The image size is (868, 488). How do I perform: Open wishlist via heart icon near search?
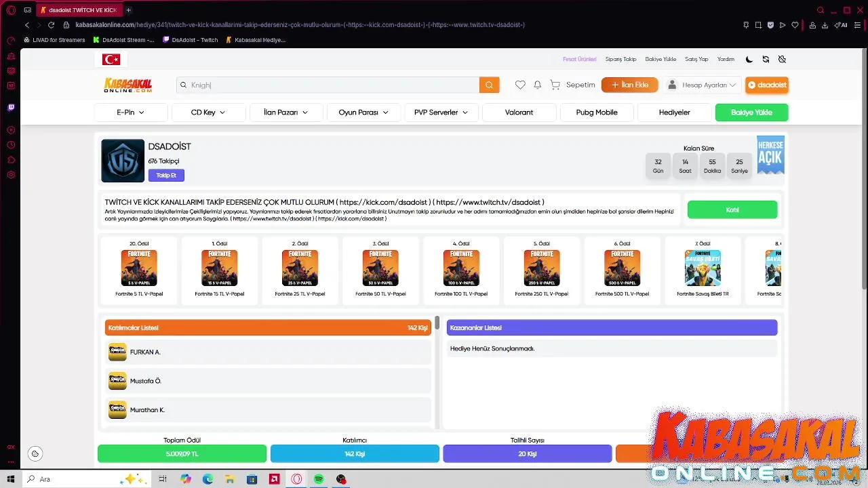click(x=520, y=85)
